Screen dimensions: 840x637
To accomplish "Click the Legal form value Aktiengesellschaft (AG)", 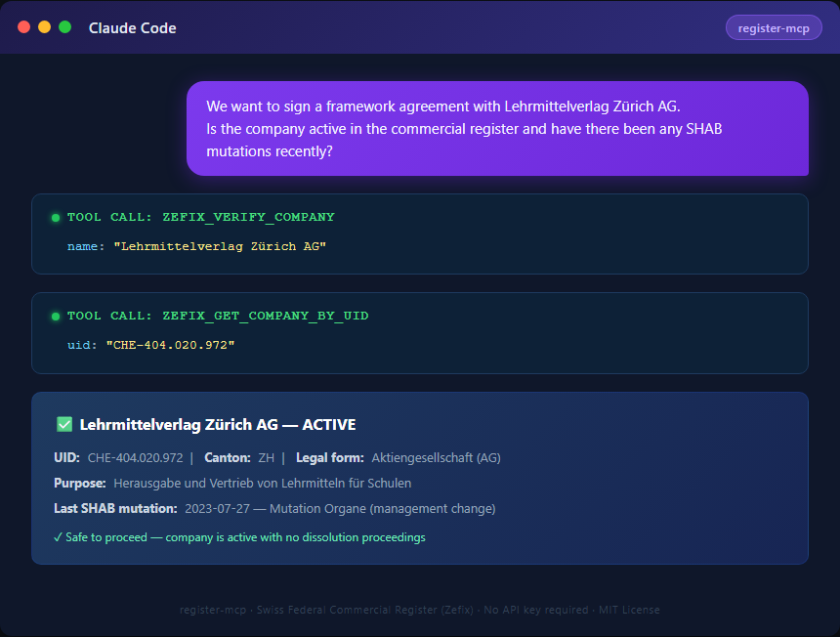I will [x=436, y=458].
